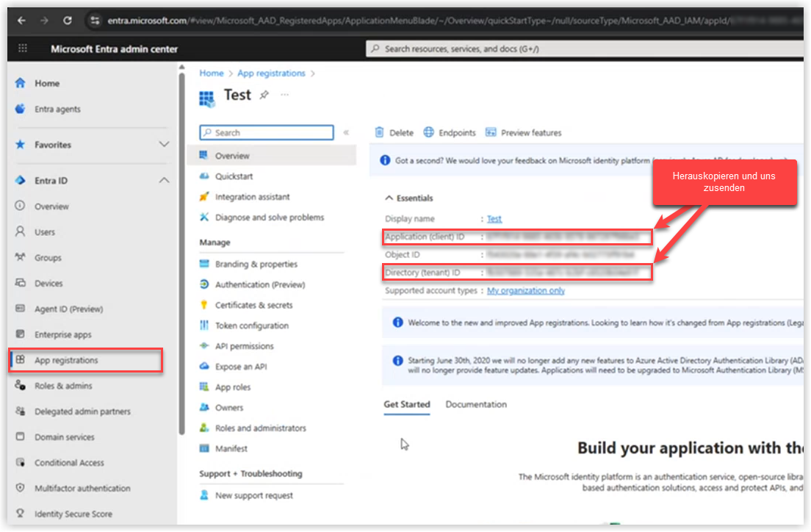Reload the page with browser refresh icon
The image size is (811, 532).
[x=68, y=21]
